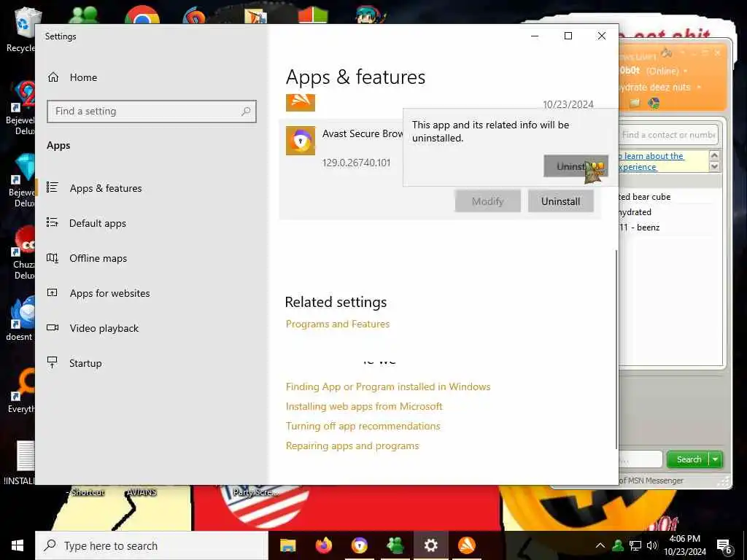Viewport: 747px width, 560px height.
Task: Click the Settings window vertical scrollbar
Action: [x=616, y=349]
